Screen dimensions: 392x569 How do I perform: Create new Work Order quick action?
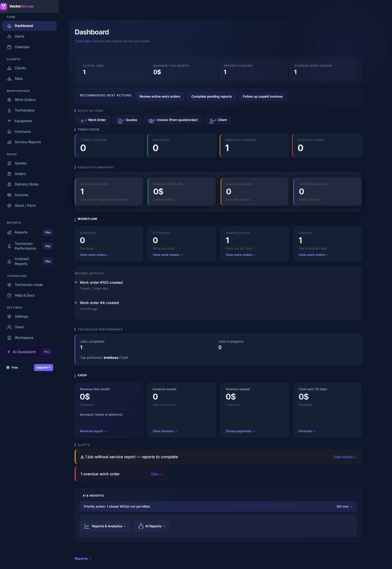coord(93,120)
